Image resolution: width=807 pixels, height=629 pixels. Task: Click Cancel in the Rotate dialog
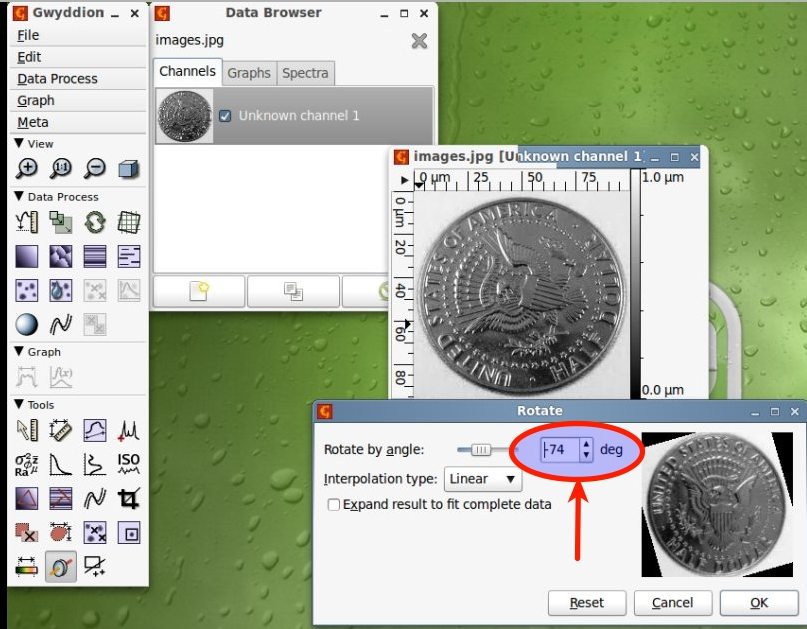pyautogui.click(x=673, y=602)
